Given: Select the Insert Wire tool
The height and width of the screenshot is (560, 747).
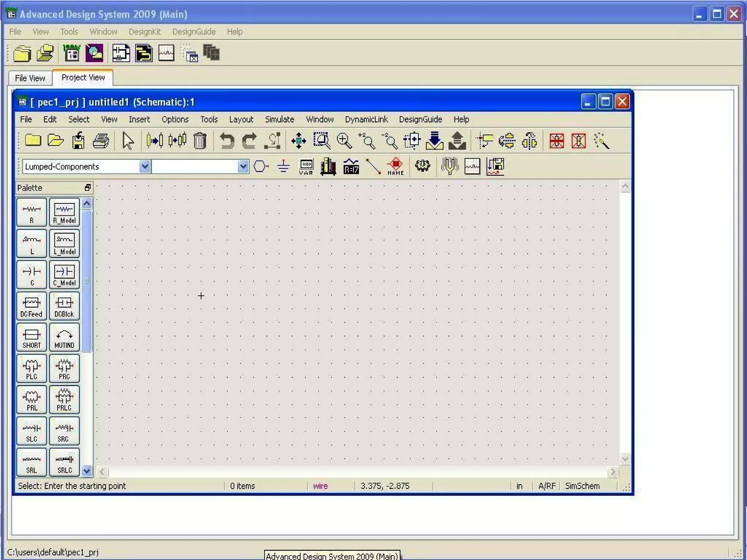Looking at the screenshot, I should (x=373, y=167).
